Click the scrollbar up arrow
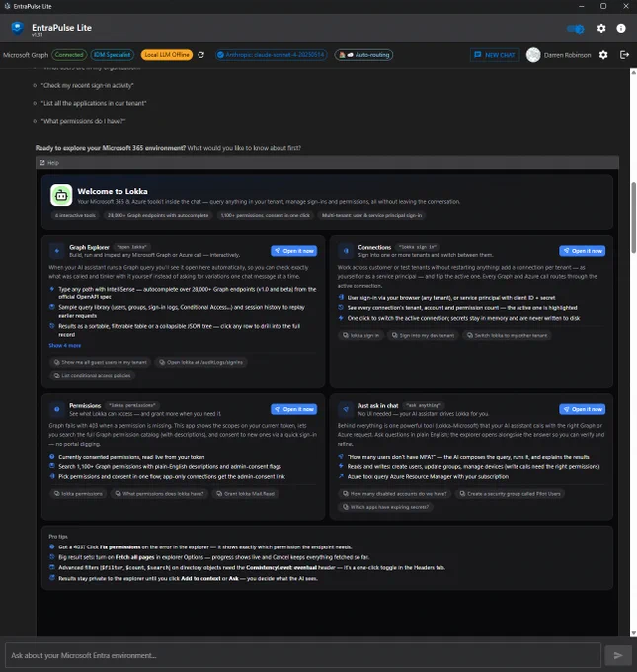This screenshot has height=672, width=637. (x=634, y=72)
